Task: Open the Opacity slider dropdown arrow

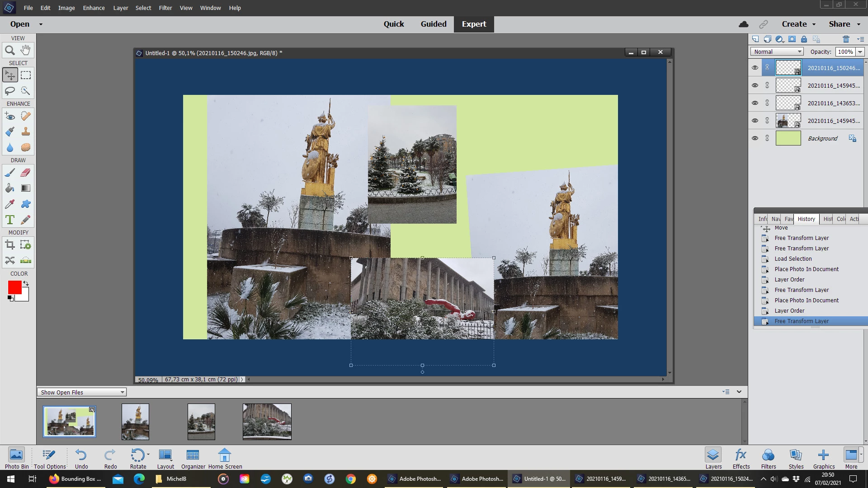Action: click(x=860, y=52)
